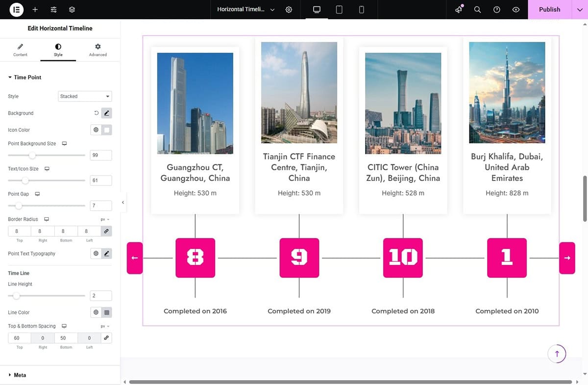This screenshot has height=385, width=588.
Task: Switch to tablet device view
Action: pyautogui.click(x=339, y=9)
